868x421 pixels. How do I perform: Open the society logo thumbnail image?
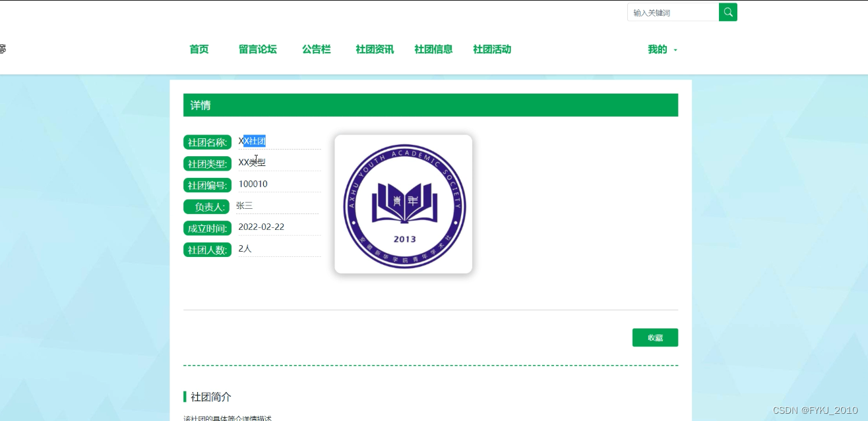pyautogui.click(x=404, y=204)
